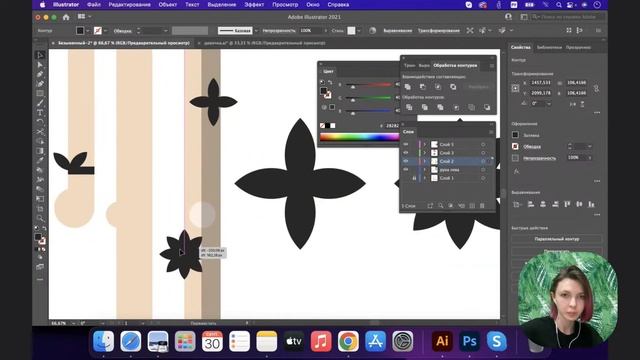Viewport: 640px width, 360px height.
Task: Click the Параллельный контур button
Action: tap(557, 239)
